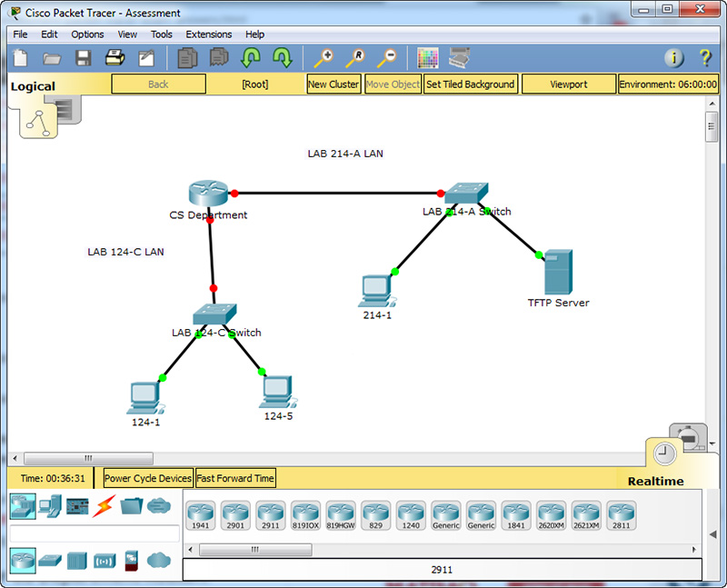The height and width of the screenshot is (588, 727).
Task: Choose the Network Devices category
Action: coord(23,506)
